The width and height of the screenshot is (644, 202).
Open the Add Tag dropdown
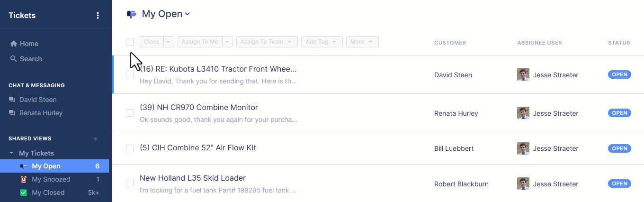(x=322, y=42)
